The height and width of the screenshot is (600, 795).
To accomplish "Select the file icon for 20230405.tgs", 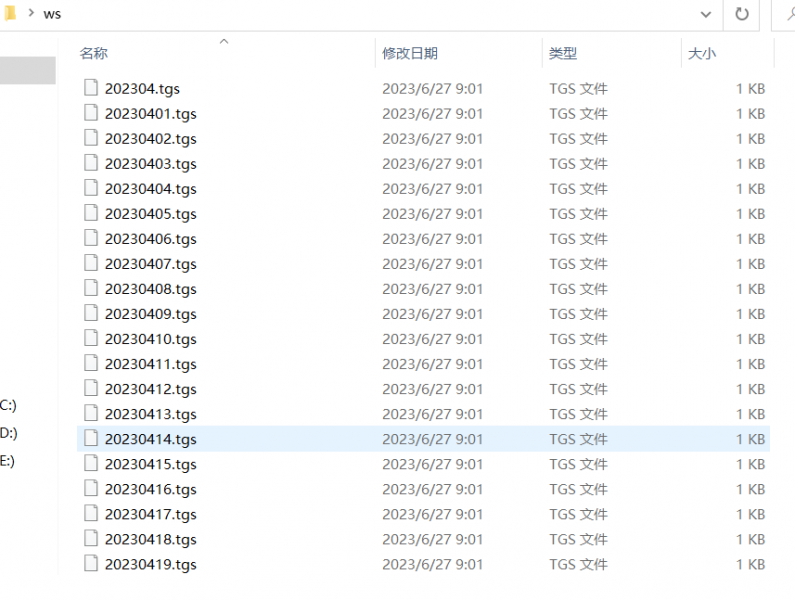I will tap(92, 213).
